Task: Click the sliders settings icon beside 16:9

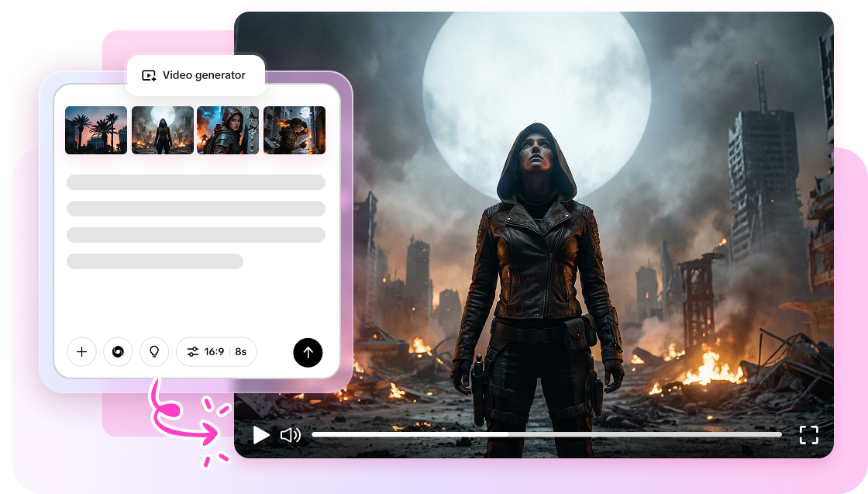Action: click(193, 351)
